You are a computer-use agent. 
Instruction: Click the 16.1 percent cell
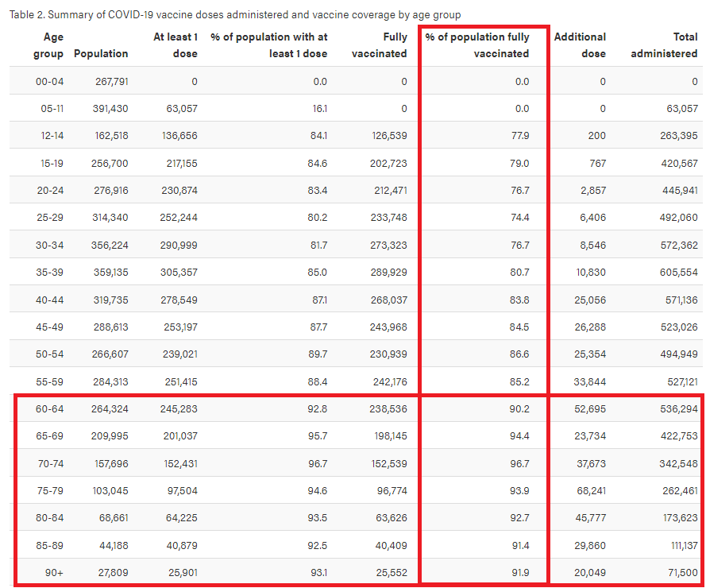click(x=320, y=109)
